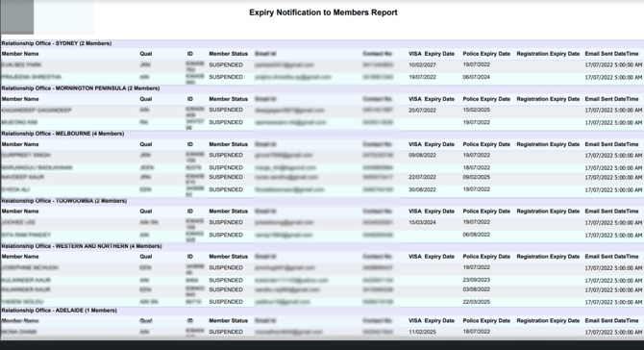Viewport: 644px width, 350px height.
Task: Select the 'Relationship Office - ADELAIDE (1 Members)' heading
Action: (x=60, y=311)
